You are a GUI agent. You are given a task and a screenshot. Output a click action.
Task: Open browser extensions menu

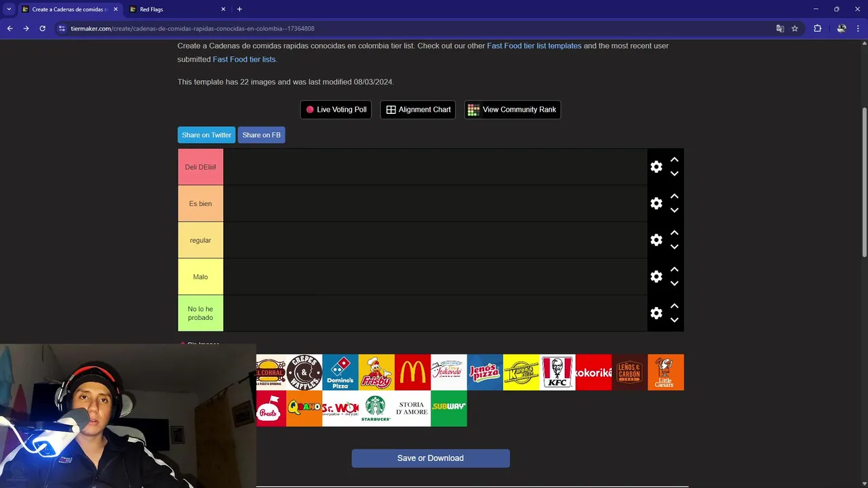[x=817, y=28]
